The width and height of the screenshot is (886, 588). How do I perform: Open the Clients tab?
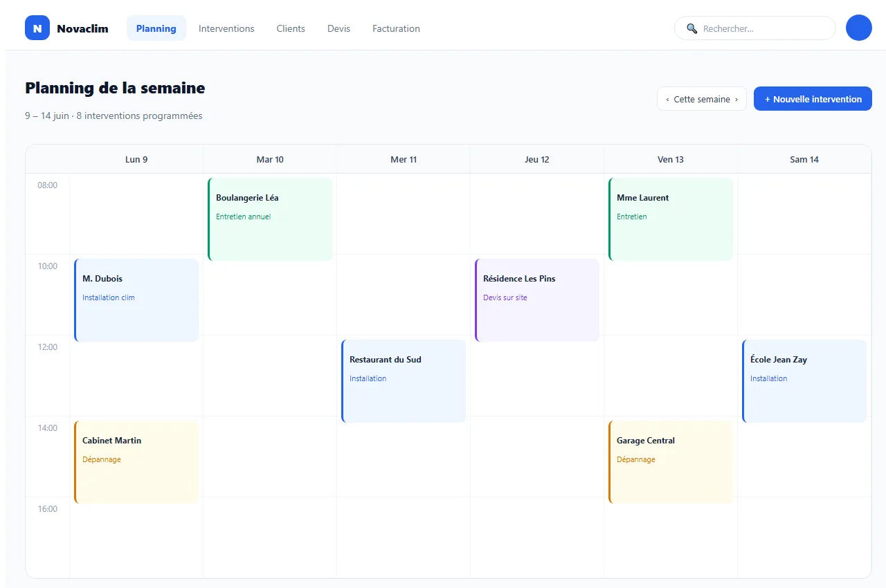(x=291, y=28)
